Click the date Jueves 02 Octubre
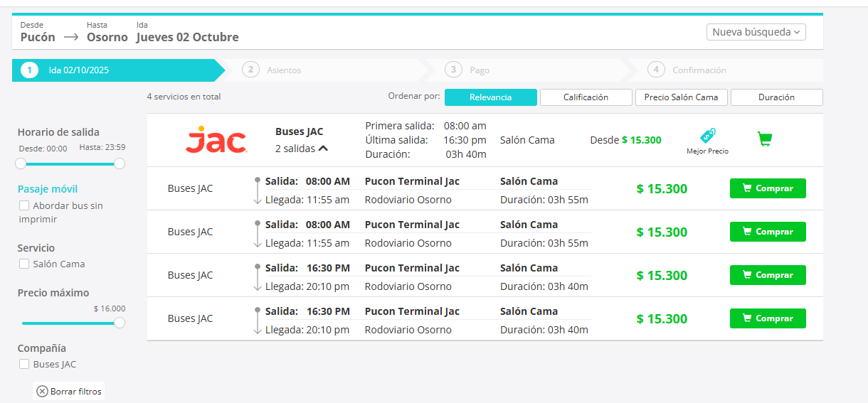Image resolution: width=868 pixels, height=403 pixels. tap(188, 37)
